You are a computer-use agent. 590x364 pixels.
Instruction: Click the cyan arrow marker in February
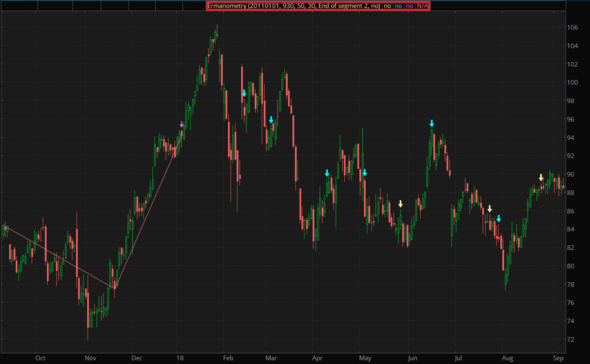coord(244,94)
